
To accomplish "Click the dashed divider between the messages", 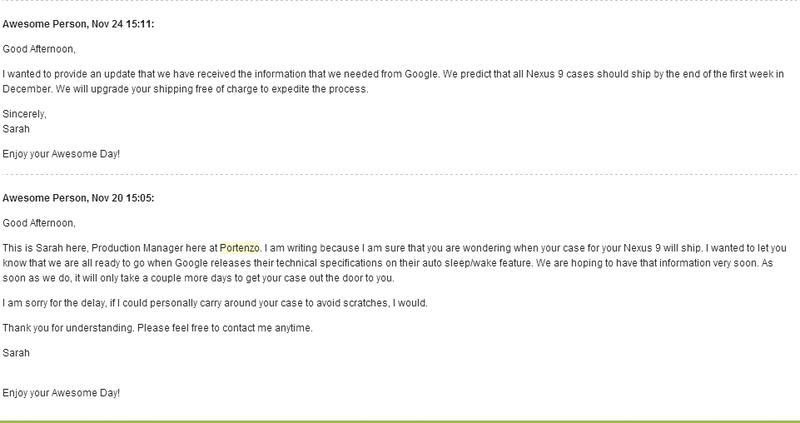I will pos(400,175).
